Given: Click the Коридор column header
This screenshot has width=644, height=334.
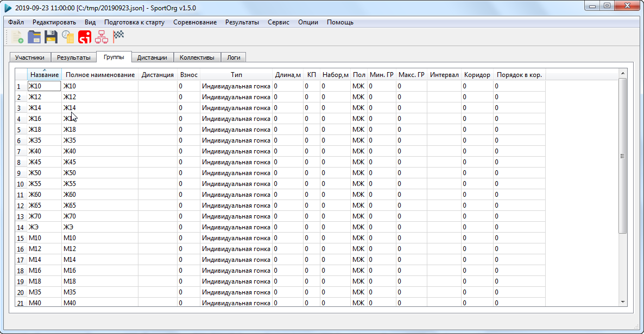Looking at the screenshot, I should pyautogui.click(x=477, y=75).
